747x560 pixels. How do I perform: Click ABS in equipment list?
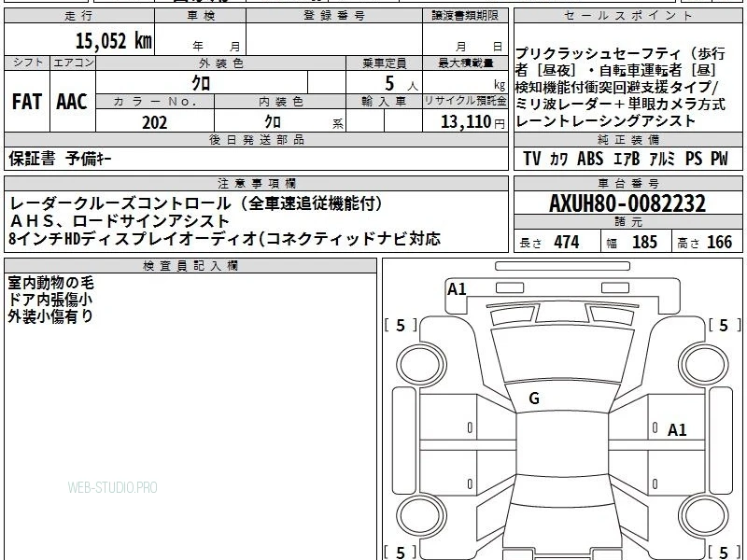click(590, 159)
